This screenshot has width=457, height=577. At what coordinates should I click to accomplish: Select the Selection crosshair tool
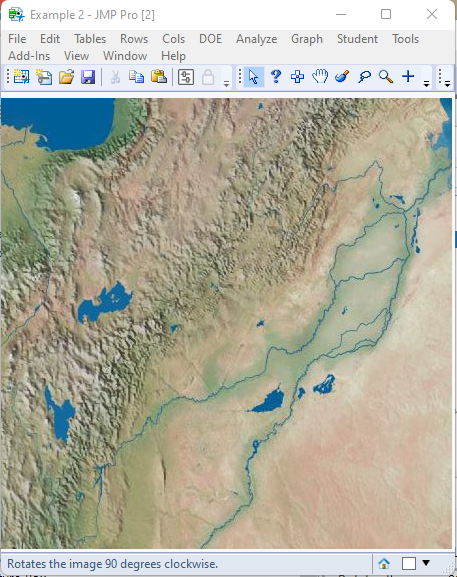click(297, 77)
